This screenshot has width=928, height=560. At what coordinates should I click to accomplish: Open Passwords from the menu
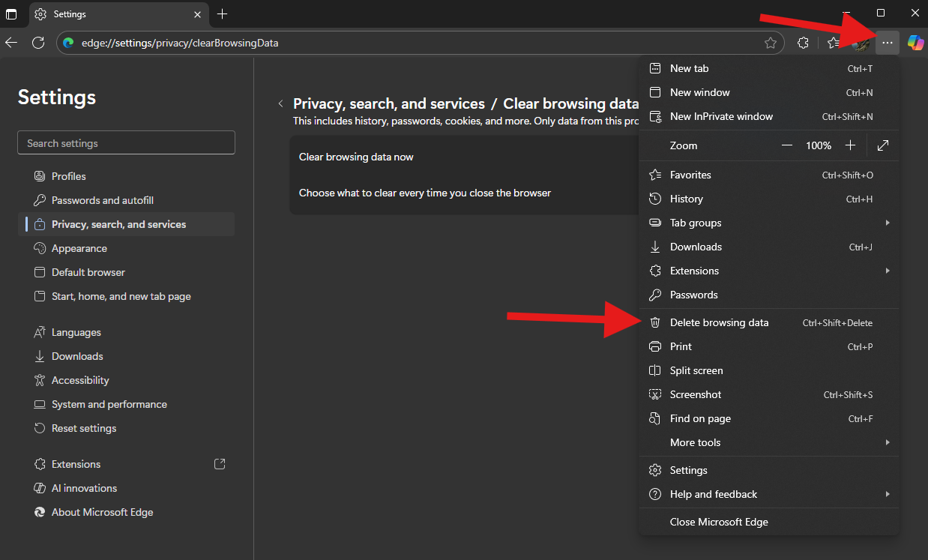tap(769, 295)
